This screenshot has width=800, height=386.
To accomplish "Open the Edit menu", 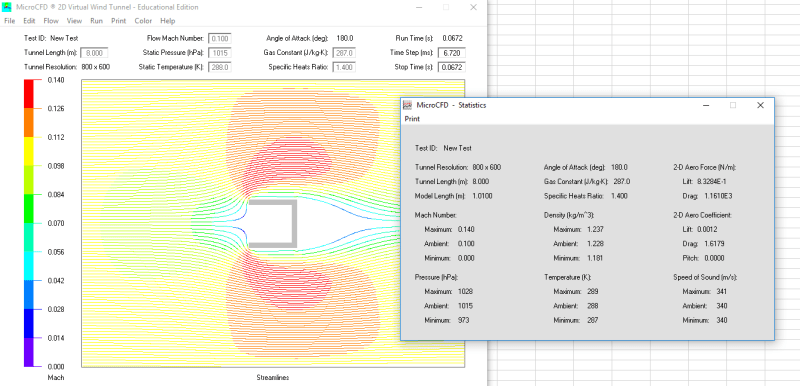I will (29, 21).
